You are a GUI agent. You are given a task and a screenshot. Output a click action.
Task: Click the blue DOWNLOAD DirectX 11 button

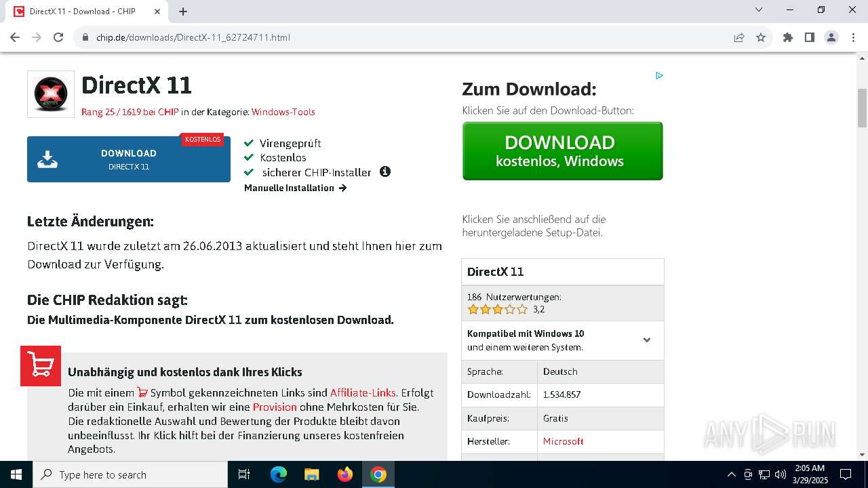pyautogui.click(x=129, y=159)
